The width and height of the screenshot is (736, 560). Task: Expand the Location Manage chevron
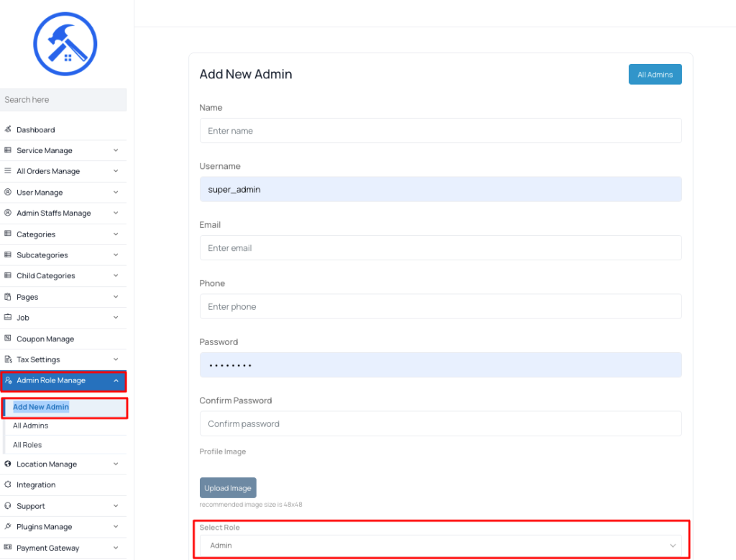pos(116,464)
